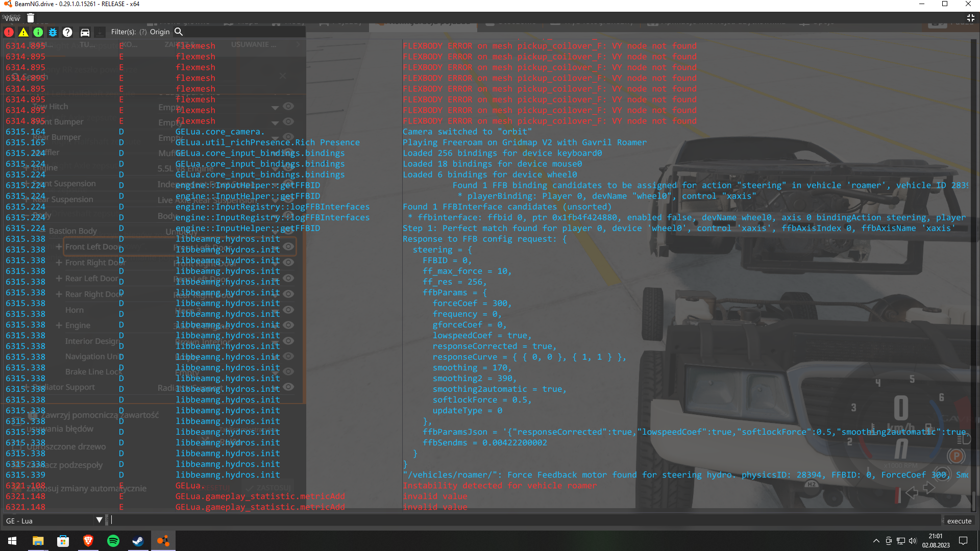Click the exit fullscreen console icon
980x551 pixels.
pyautogui.click(x=971, y=18)
